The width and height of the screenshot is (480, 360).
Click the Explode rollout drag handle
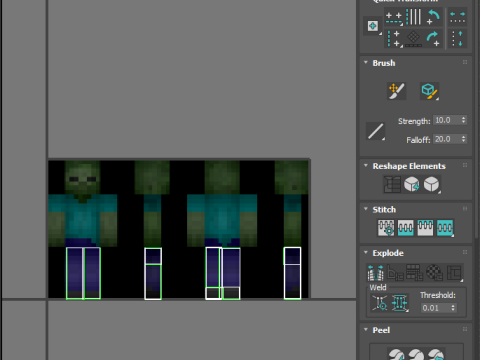[465, 252]
